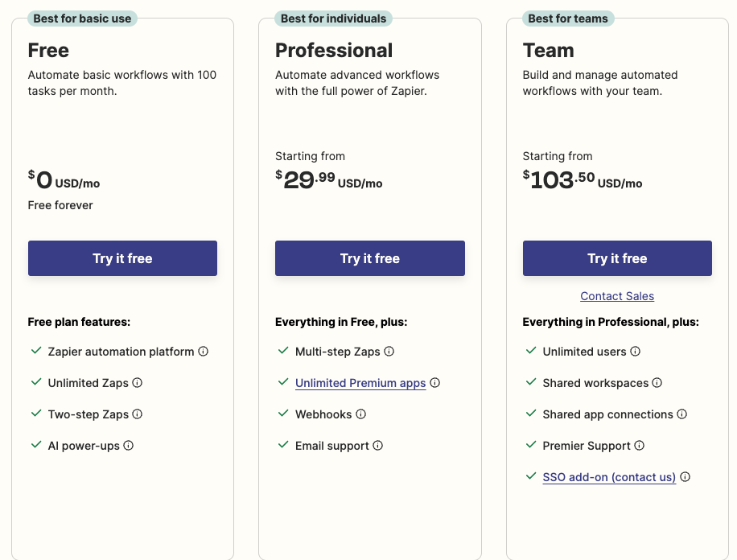Image resolution: width=737 pixels, height=560 pixels.
Task: Show info for AI power-ups
Action: (x=129, y=446)
